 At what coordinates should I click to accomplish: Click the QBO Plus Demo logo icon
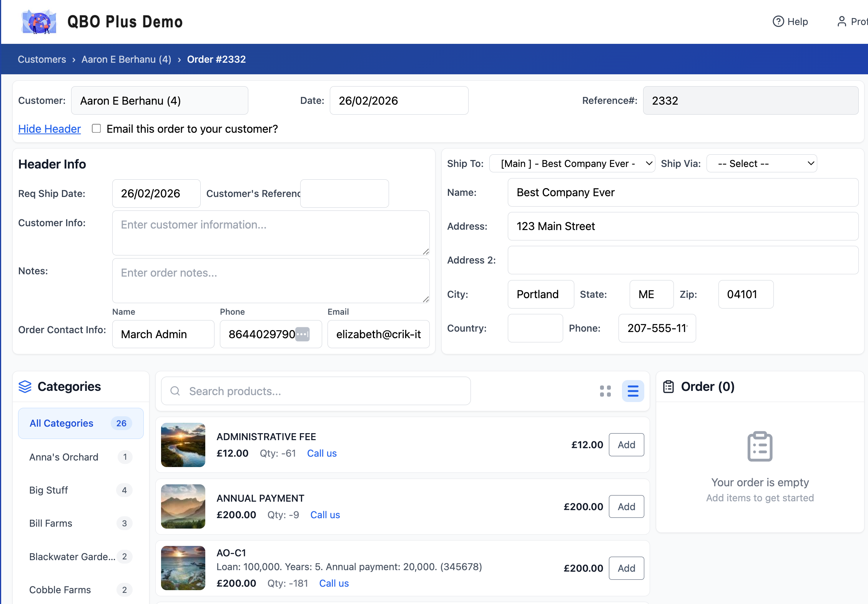(x=39, y=22)
